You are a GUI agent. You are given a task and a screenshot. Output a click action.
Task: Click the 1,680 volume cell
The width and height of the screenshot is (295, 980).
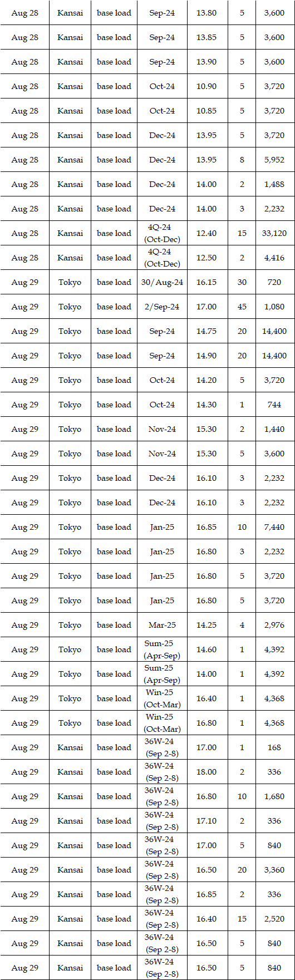coord(275,796)
